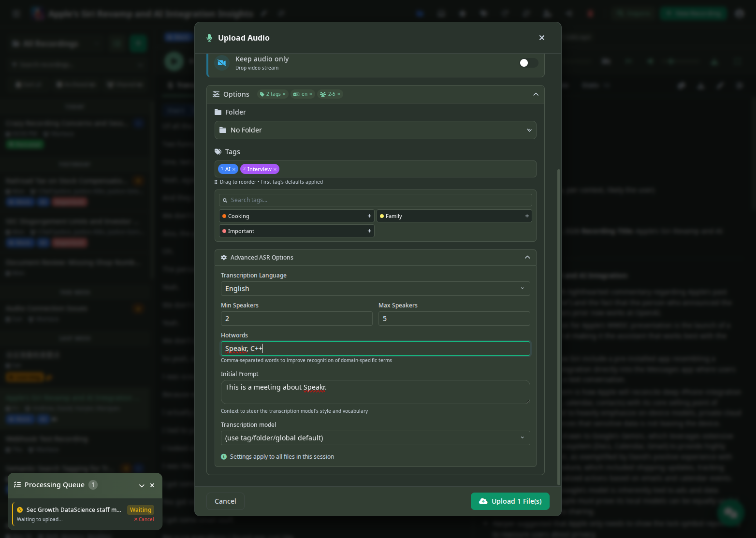The width and height of the screenshot is (756, 538).
Task: Click the Upload 1 File(s) button
Action: click(x=510, y=501)
